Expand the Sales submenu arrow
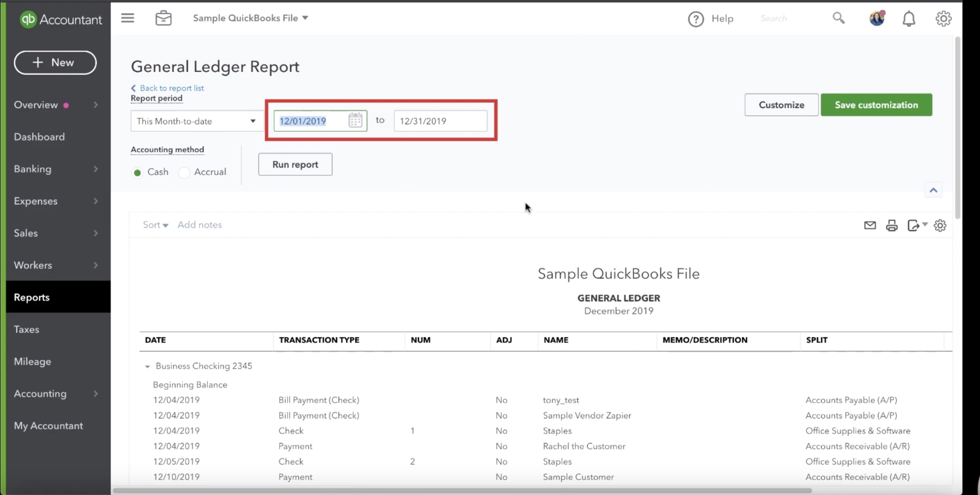980x495 pixels. 96,233
